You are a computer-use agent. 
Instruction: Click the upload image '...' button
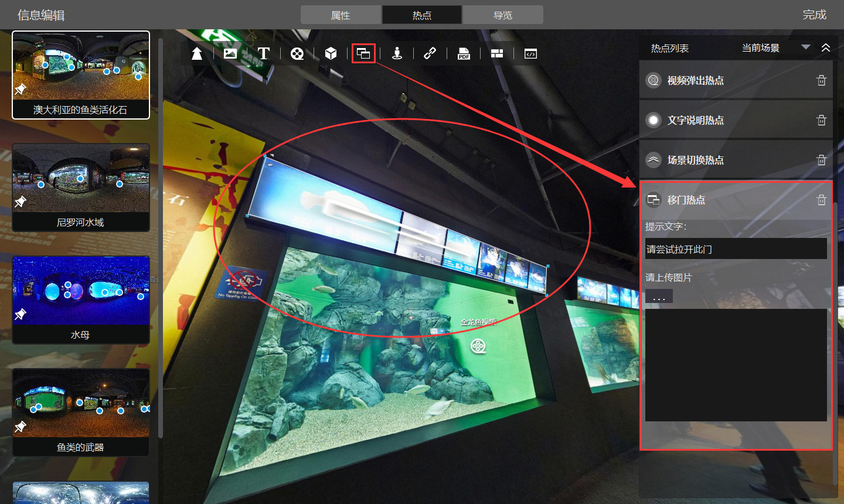click(659, 297)
